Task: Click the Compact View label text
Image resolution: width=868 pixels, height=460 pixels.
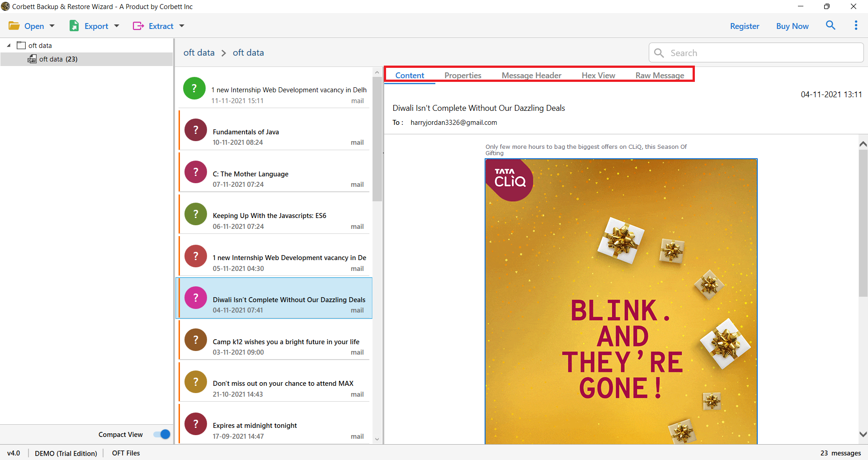Action: coord(121,435)
